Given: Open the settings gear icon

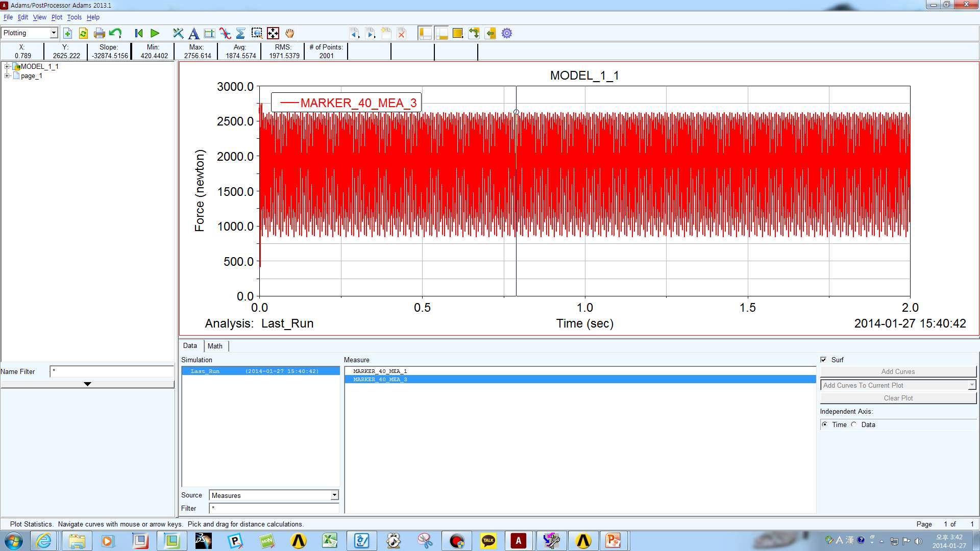Looking at the screenshot, I should click(x=507, y=34).
